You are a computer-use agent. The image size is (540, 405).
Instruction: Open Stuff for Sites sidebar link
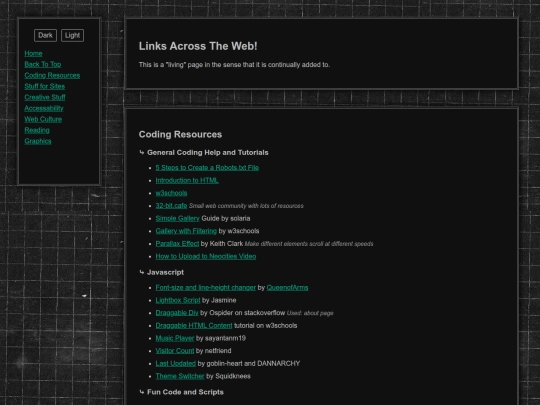pos(45,86)
